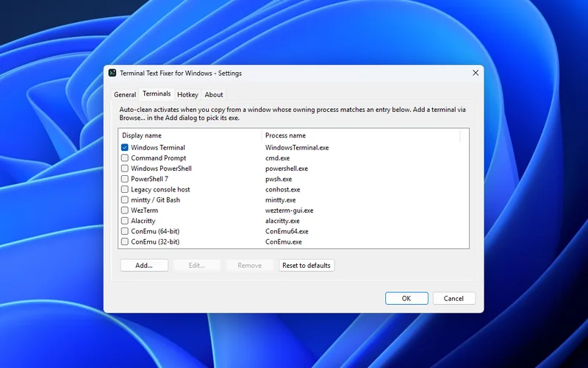Switch to the General tab
Viewport: 588px width, 368px height.
pyautogui.click(x=125, y=95)
